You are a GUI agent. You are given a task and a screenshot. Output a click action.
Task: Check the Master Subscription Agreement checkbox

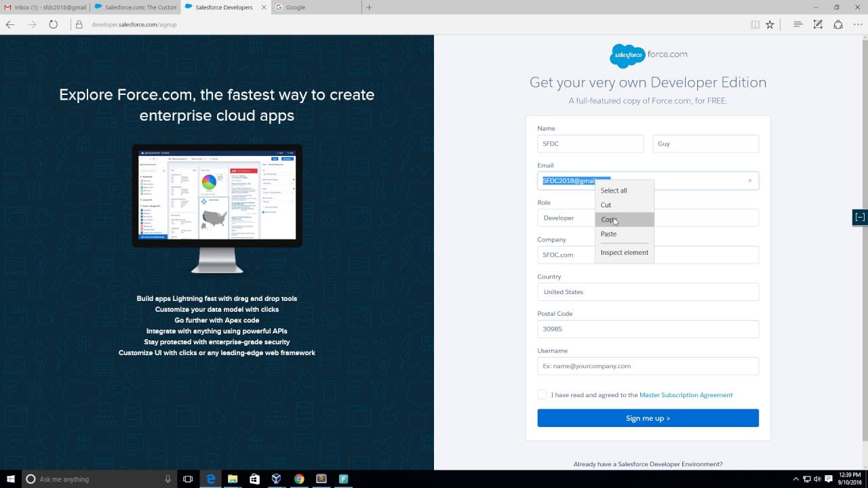point(542,394)
